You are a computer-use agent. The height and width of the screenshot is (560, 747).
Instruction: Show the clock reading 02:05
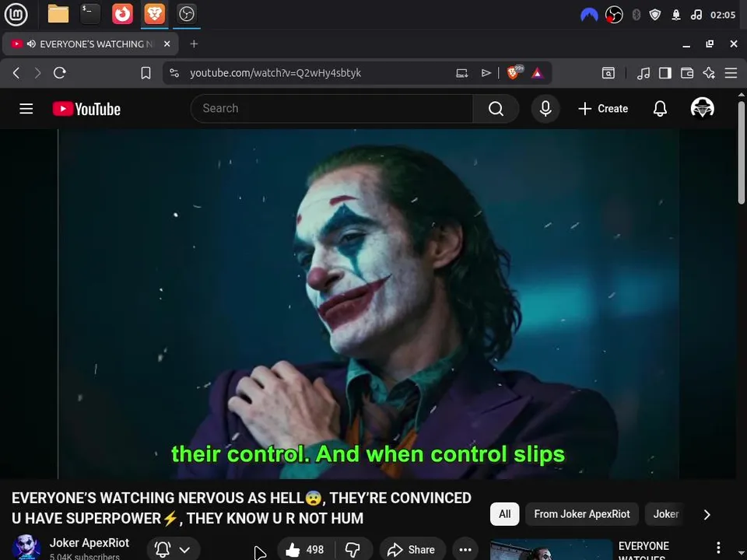(723, 15)
